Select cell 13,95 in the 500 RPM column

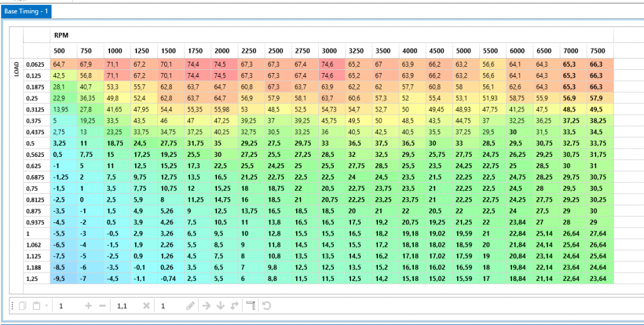(64, 110)
